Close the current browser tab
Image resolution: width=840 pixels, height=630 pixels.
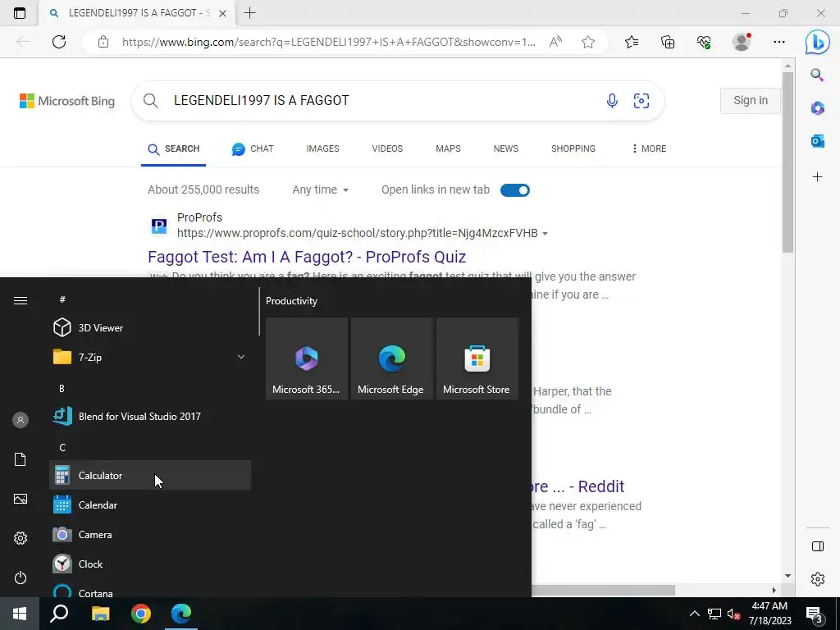(223, 13)
